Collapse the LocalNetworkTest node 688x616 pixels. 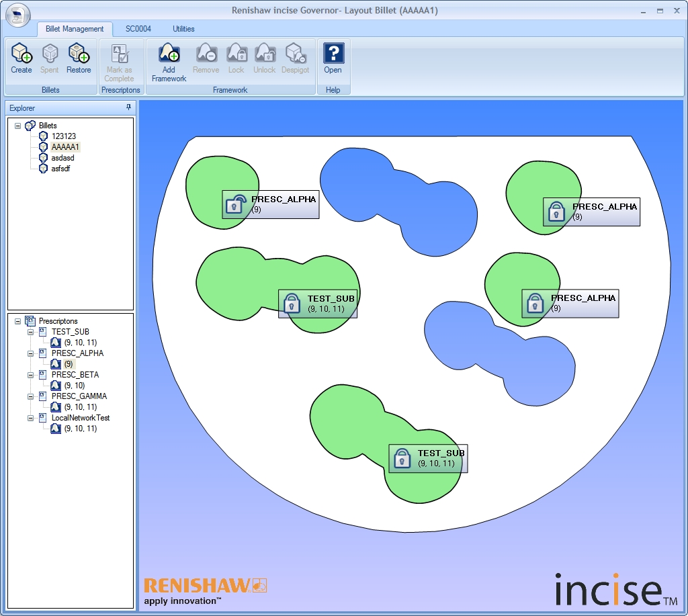tap(30, 418)
